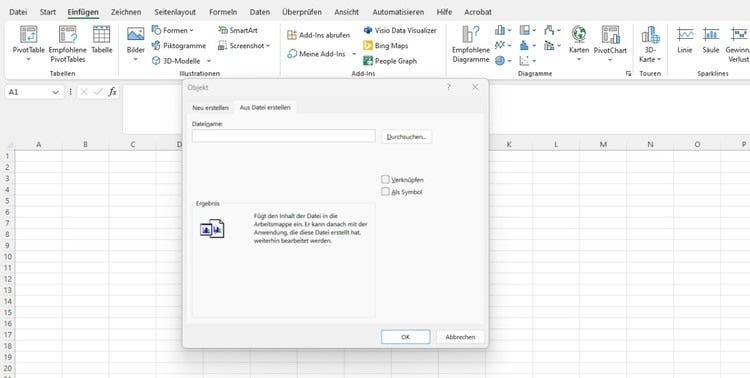
Task: Open Meine Add-Ins
Action: click(x=316, y=54)
